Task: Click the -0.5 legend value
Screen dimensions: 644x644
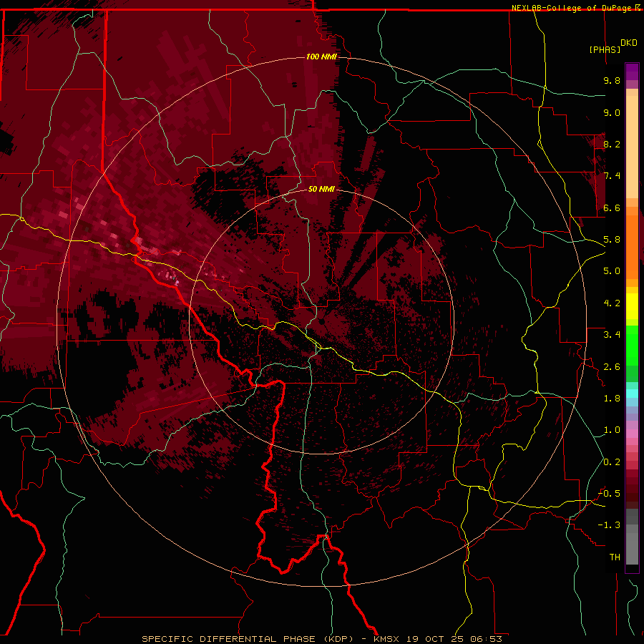Action: coord(609,494)
